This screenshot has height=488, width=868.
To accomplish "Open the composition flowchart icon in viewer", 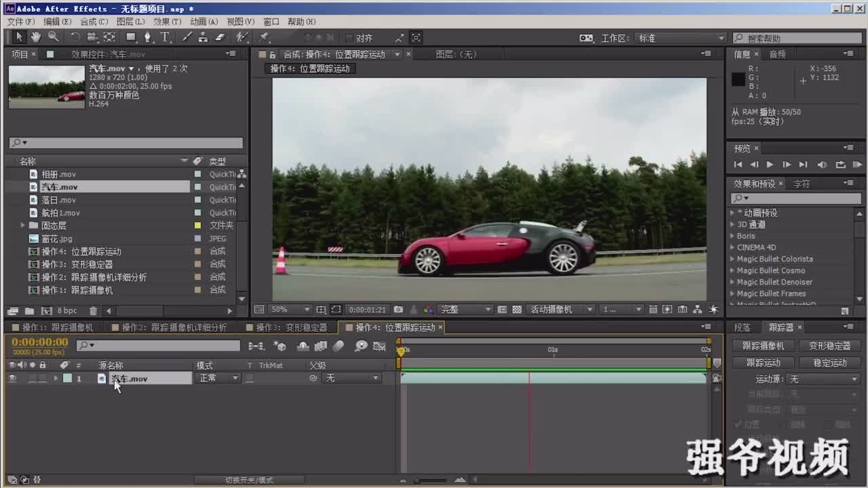I will tap(698, 310).
